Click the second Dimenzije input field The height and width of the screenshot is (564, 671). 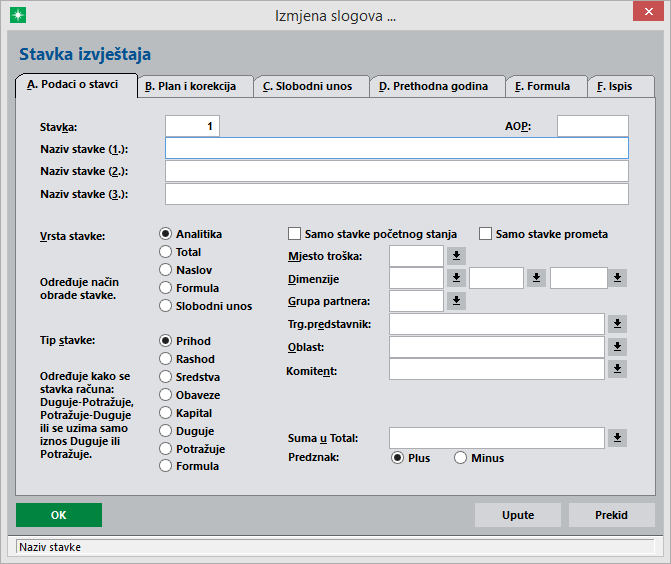click(496, 278)
